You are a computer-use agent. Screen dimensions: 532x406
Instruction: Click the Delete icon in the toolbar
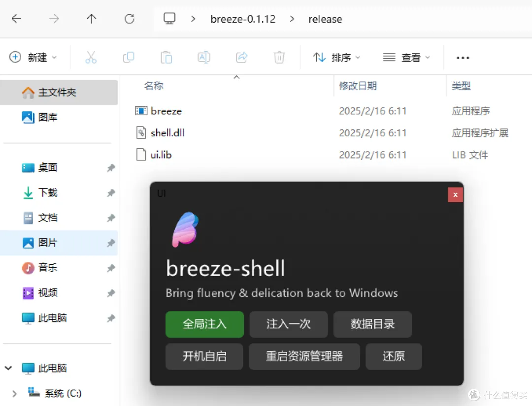tap(279, 57)
